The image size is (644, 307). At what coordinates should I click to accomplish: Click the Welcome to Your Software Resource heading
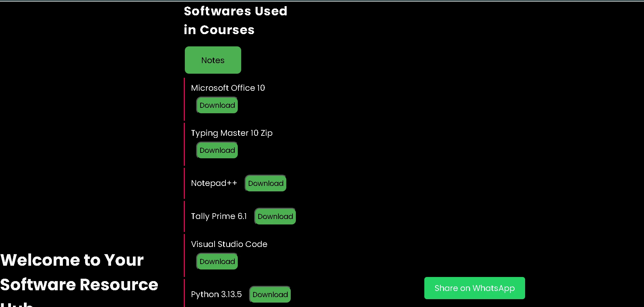(79, 272)
